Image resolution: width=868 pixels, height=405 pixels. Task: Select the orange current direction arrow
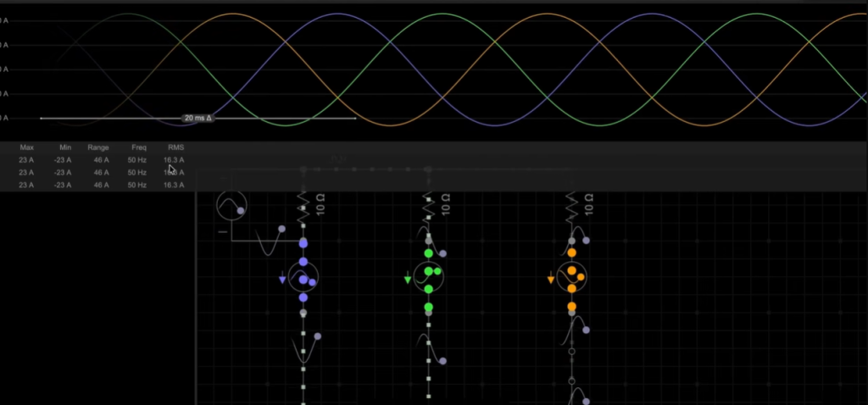(551, 279)
